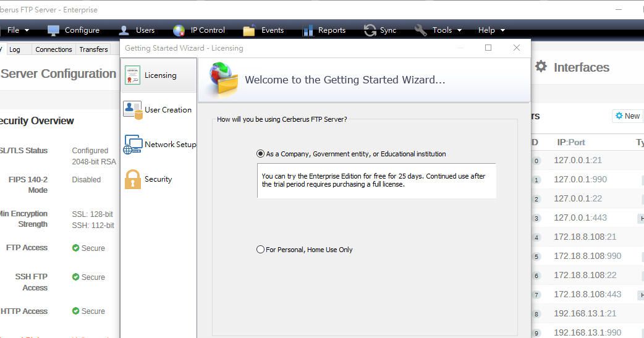
Task: Open the Tools menu label
Action: coord(442,30)
